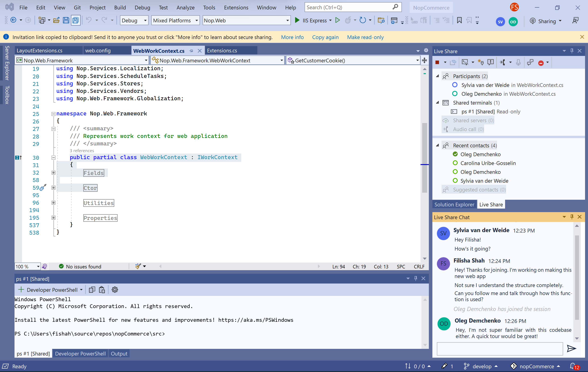The height and width of the screenshot is (372, 588).
Task: Stop the Live Share collaboration session
Action: pyautogui.click(x=437, y=62)
